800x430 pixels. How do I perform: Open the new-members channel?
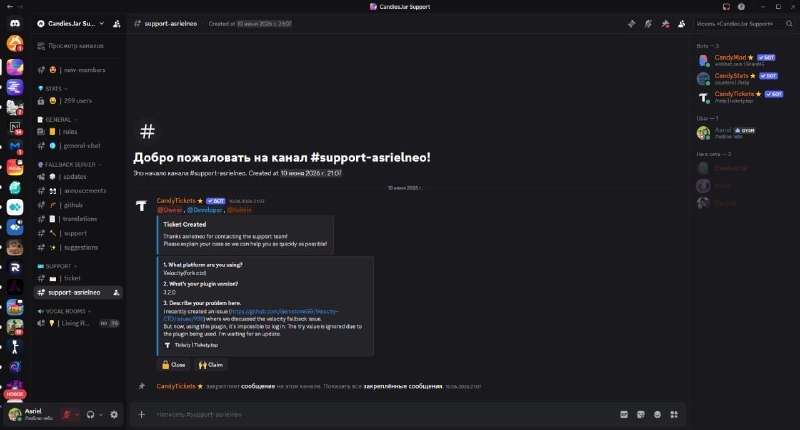78,70
